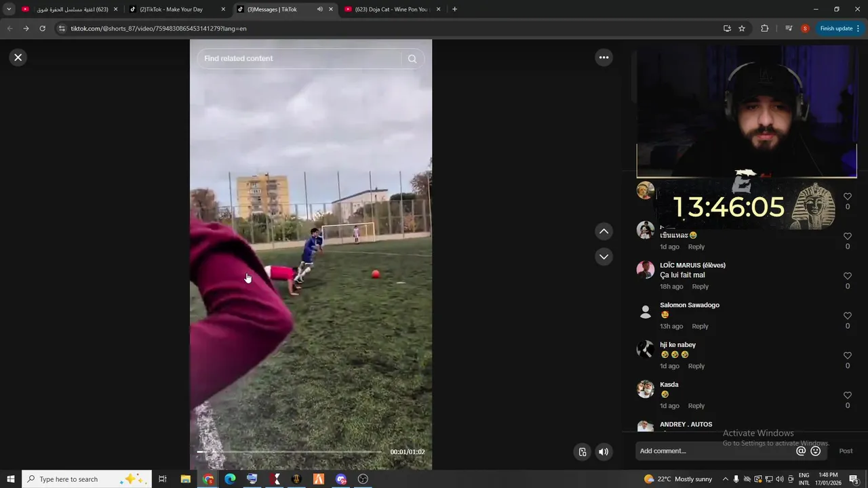Open the notification center with 3 notifications
This screenshot has width=868, height=488.
854,480
